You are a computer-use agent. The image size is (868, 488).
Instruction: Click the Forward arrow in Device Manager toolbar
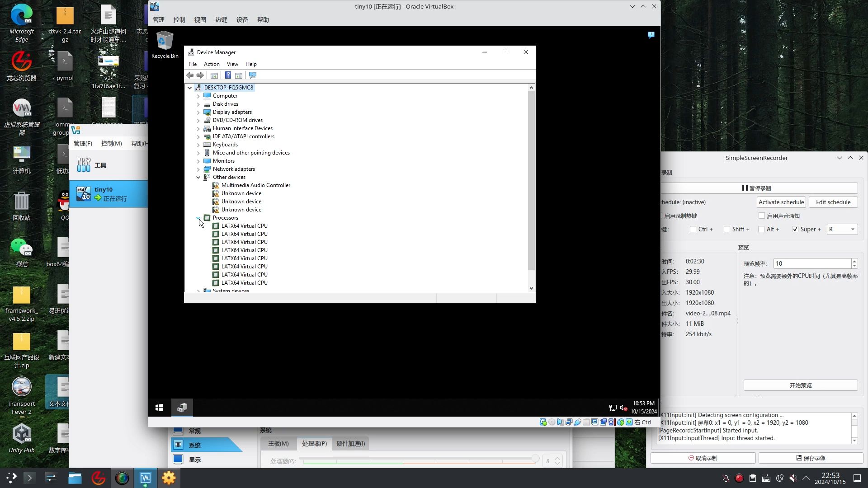coord(200,75)
